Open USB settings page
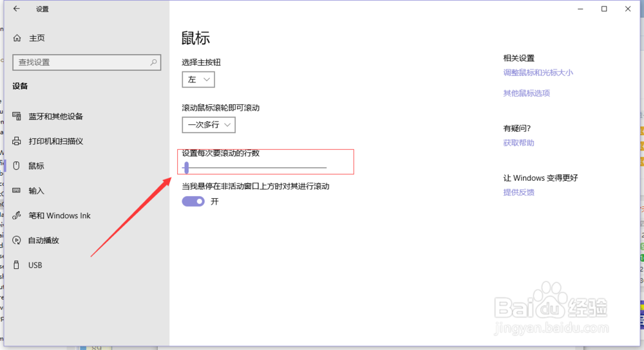This screenshot has height=350, width=644. (x=35, y=265)
